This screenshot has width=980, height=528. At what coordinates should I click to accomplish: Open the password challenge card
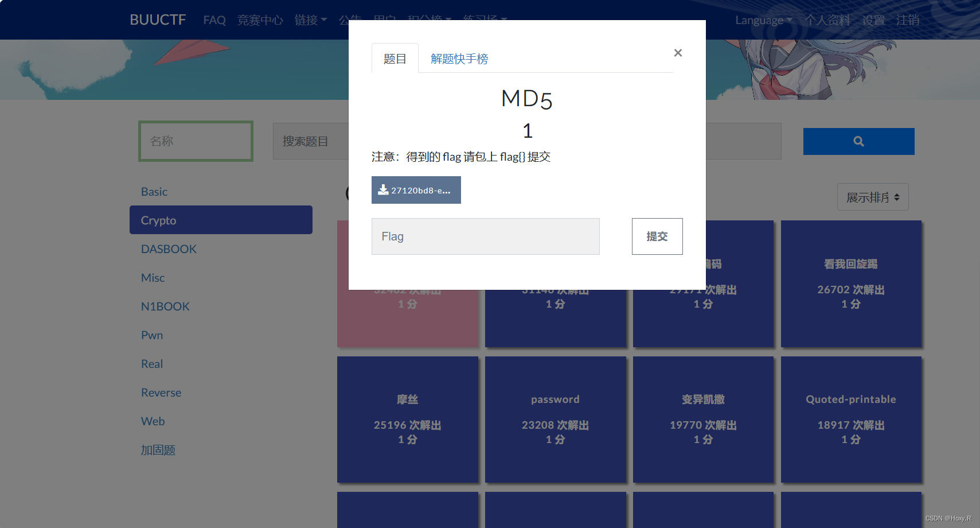556,420
